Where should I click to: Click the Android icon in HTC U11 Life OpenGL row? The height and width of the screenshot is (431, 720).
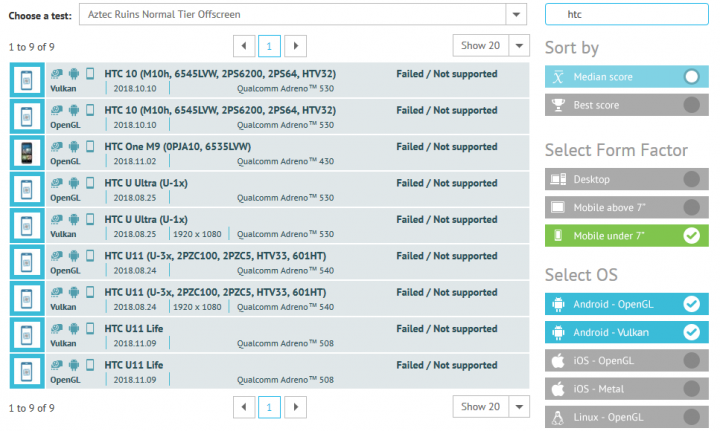(74, 365)
